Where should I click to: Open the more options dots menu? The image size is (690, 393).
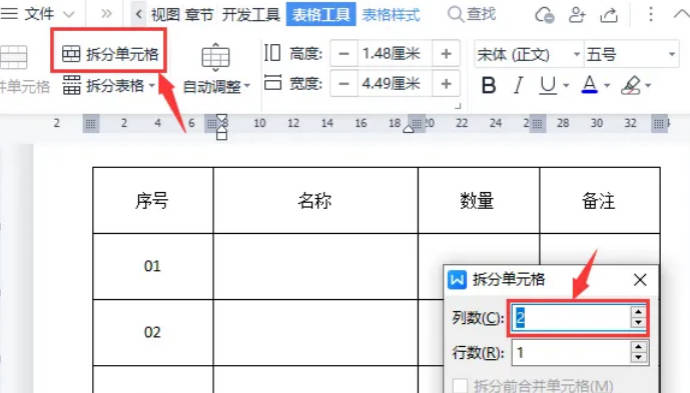click(x=650, y=14)
